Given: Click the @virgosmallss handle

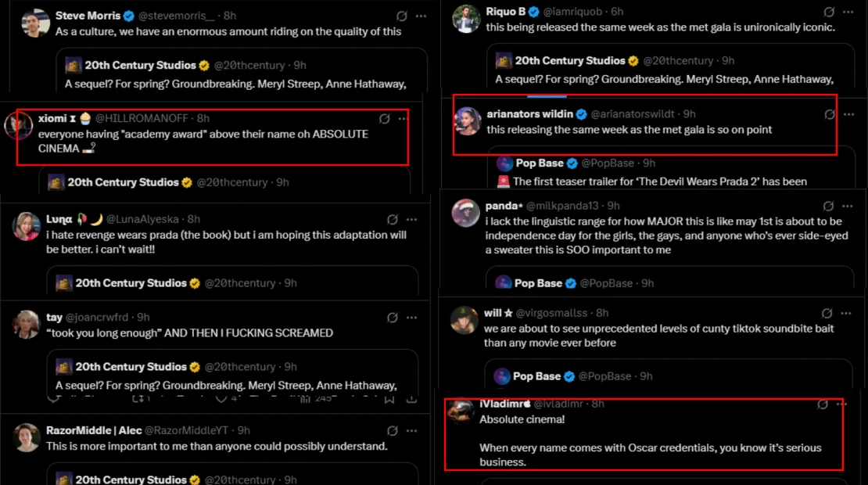Looking at the screenshot, I should pyautogui.click(x=554, y=313).
